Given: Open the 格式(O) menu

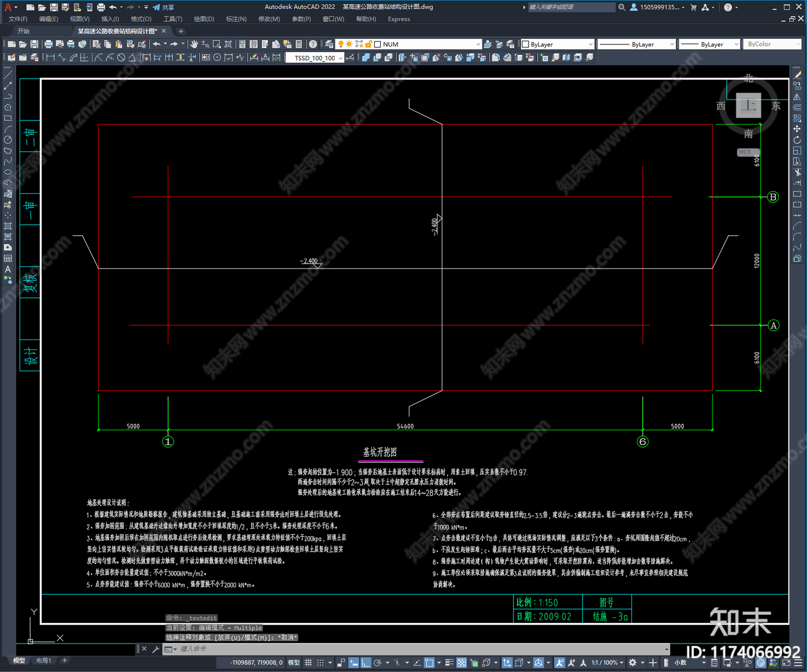Looking at the screenshot, I should (141, 19).
